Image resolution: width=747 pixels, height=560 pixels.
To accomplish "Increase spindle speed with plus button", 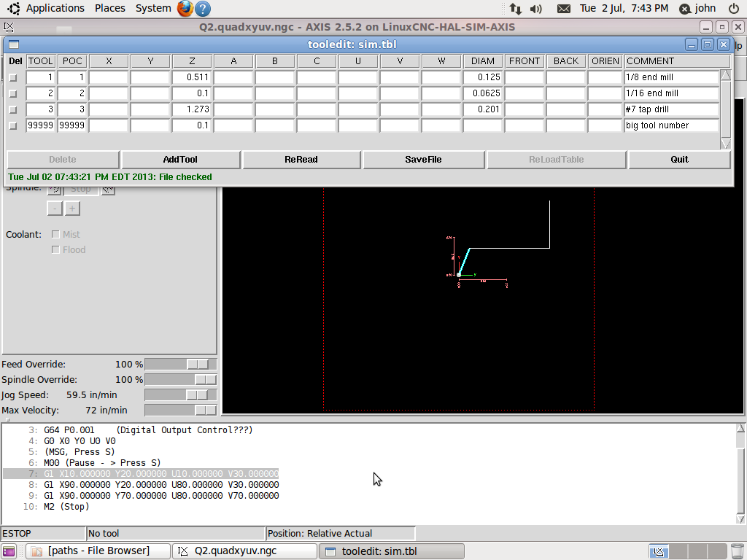I will tap(72, 209).
